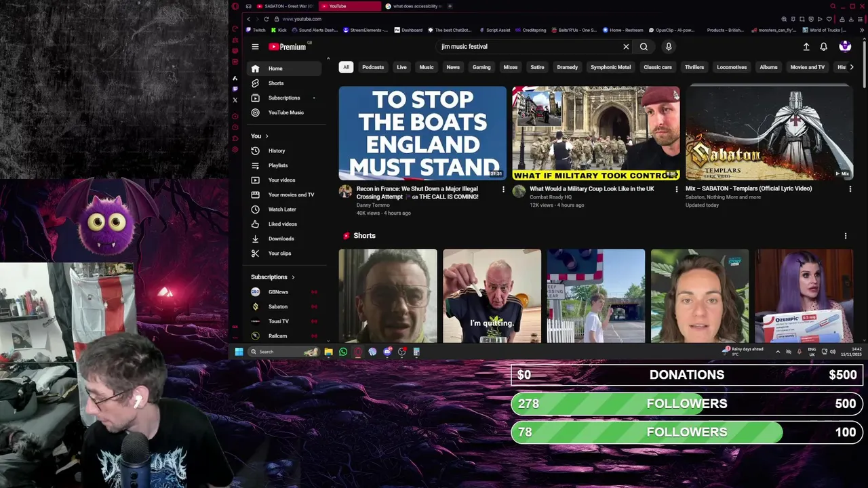The height and width of the screenshot is (488, 868).
Task: Open Tousi TV subscription channel
Action: coord(283,321)
